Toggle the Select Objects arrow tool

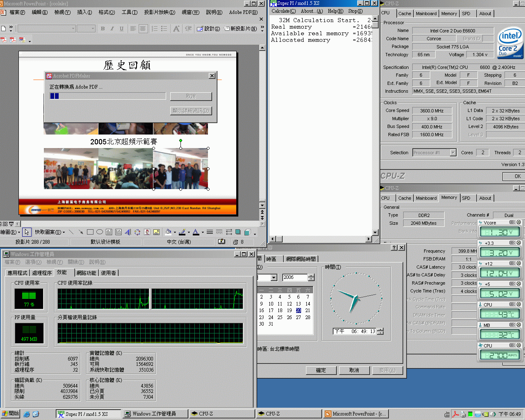click(x=26, y=232)
